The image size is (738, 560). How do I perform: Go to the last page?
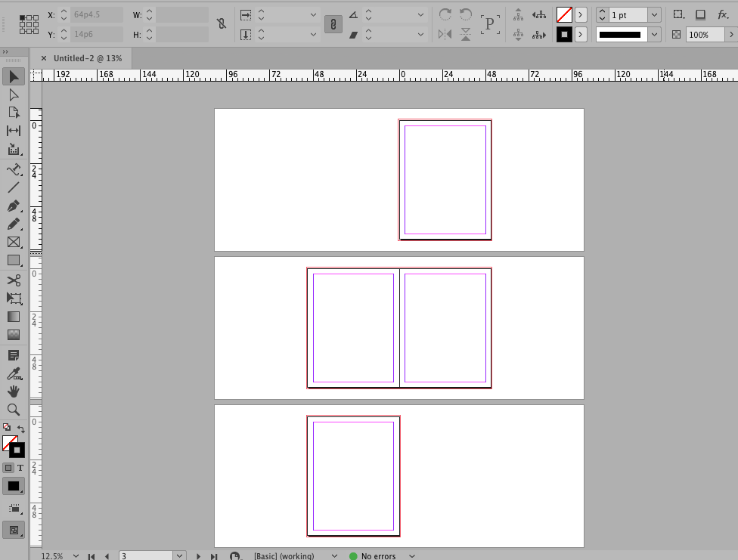[214, 556]
